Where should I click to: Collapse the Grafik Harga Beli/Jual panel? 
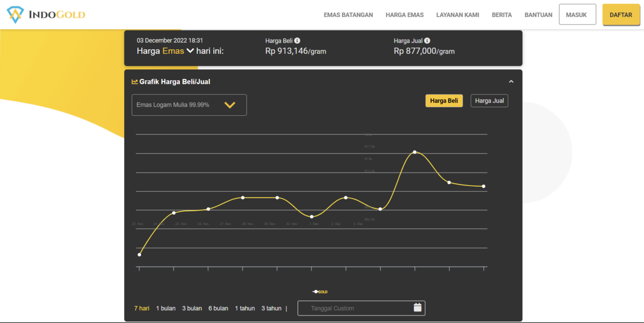511,82
